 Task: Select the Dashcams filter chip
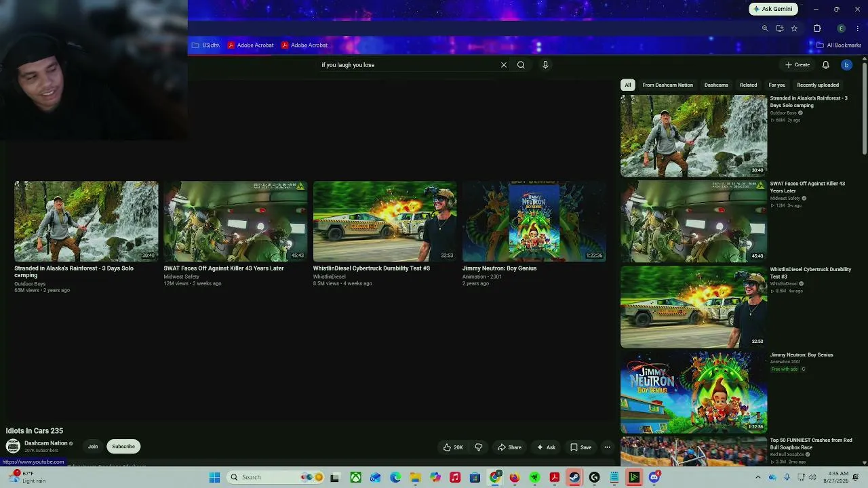point(716,85)
